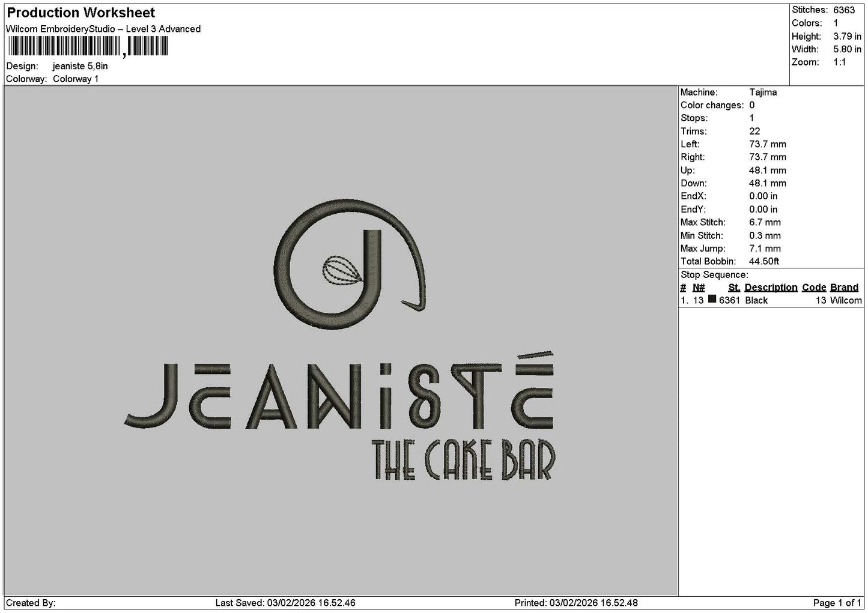868x613 pixels.
Task: Click the Wilcom EmbroideryStudio – Level 3 Advanced line
Action: (103, 29)
